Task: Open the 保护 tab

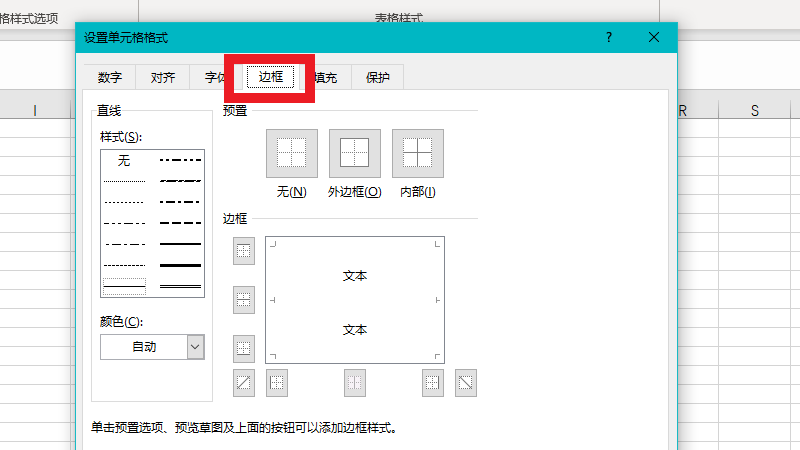Action: coord(378,77)
